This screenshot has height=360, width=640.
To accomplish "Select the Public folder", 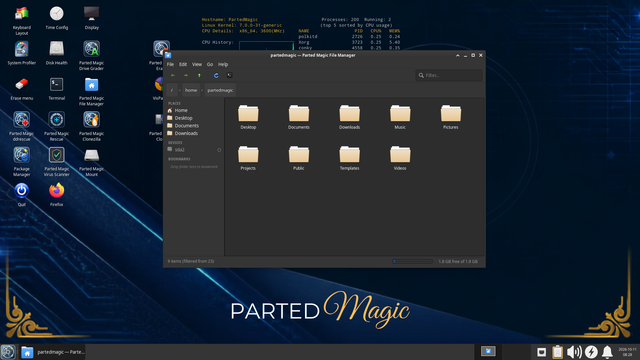I will pos(299,158).
